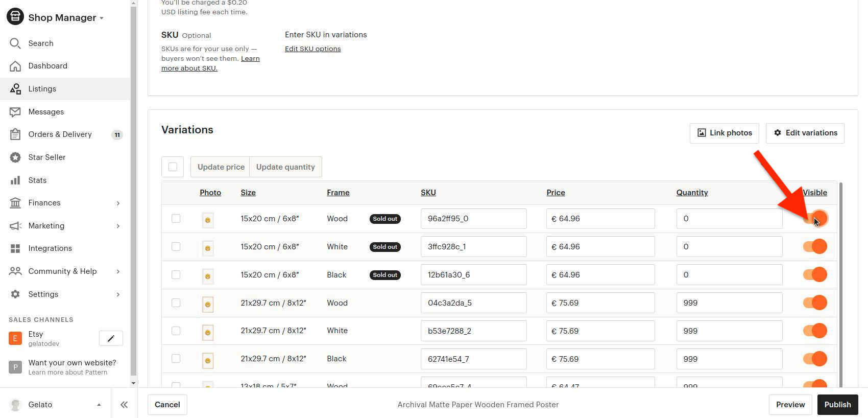Collapse sidebar with the double-chevron icon
The height and width of the screenshot is (418, 868).
[x=124, y=405]
